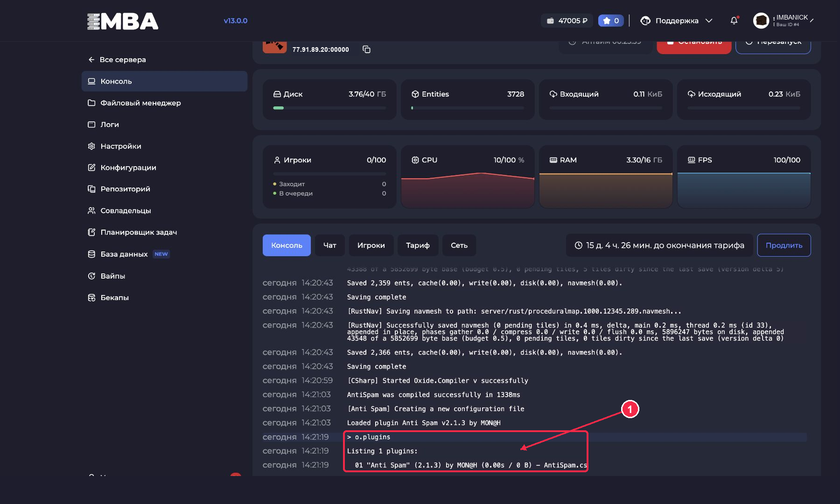Image resolution: width=840 pixels, height=504 pixels.
Task: Switch to the Тариф tab
Action: [x=418, y=245]
